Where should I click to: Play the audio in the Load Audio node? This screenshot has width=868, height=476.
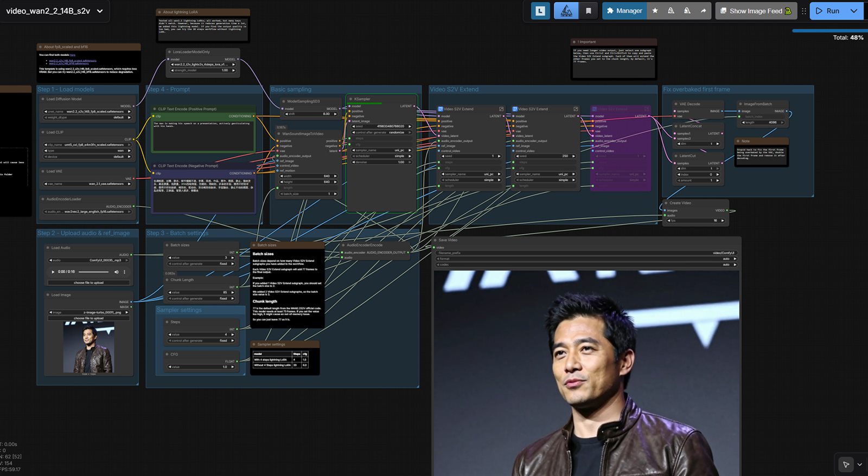click(x=53, y=272)
